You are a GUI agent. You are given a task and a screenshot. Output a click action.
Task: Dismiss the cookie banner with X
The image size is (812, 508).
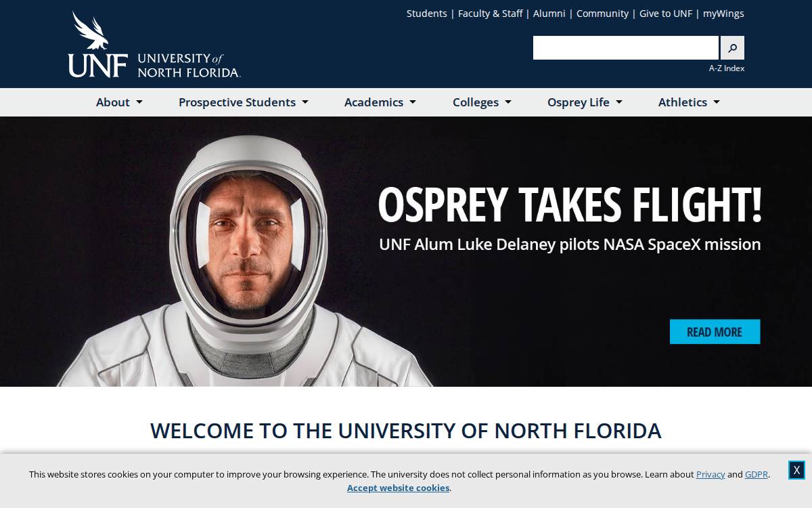point(796,470)
